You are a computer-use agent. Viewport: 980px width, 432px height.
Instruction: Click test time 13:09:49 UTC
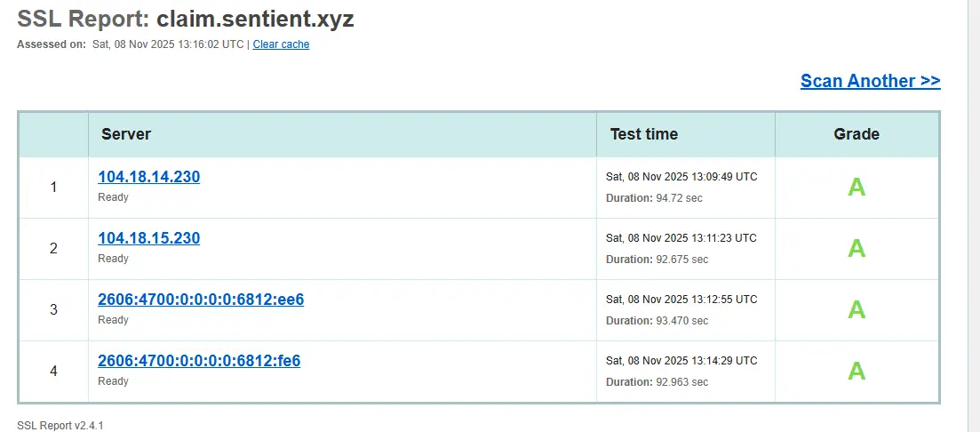click(681, 177)
